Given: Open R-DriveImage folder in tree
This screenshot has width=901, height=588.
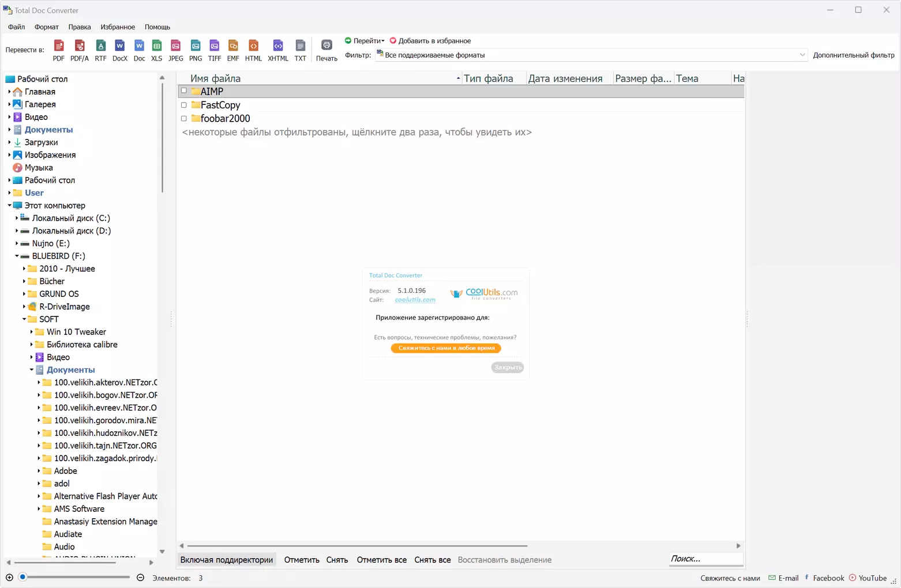Looking at the screenshot, I should [x=65, y=307].
